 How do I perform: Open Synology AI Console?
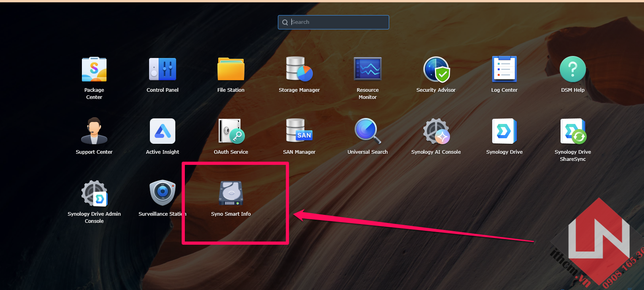pos(436,131)
